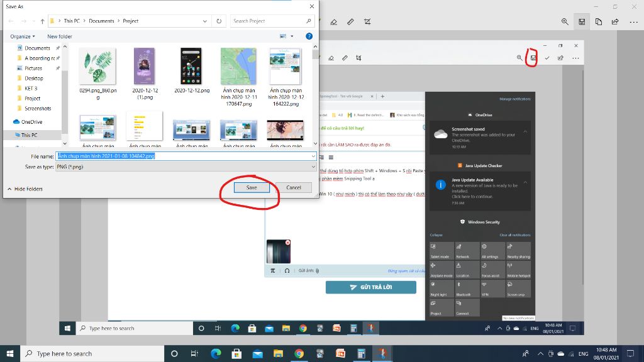Viewport: 644px width, 362px height.
Task: Open Windows Start menu
Action: pyautogui.click(x=10, y=353)
